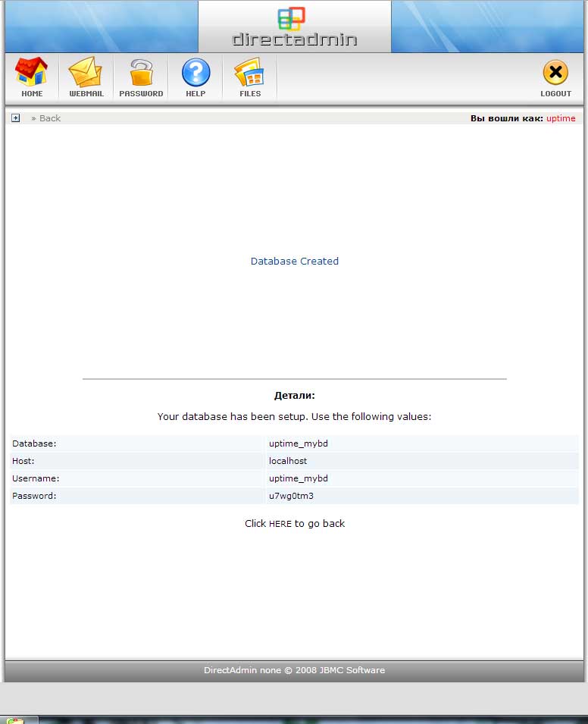Click the DirectAdmin 2008 JBMC Software footer text
This screenshot has width=588, height=724.
coord(295,670)
